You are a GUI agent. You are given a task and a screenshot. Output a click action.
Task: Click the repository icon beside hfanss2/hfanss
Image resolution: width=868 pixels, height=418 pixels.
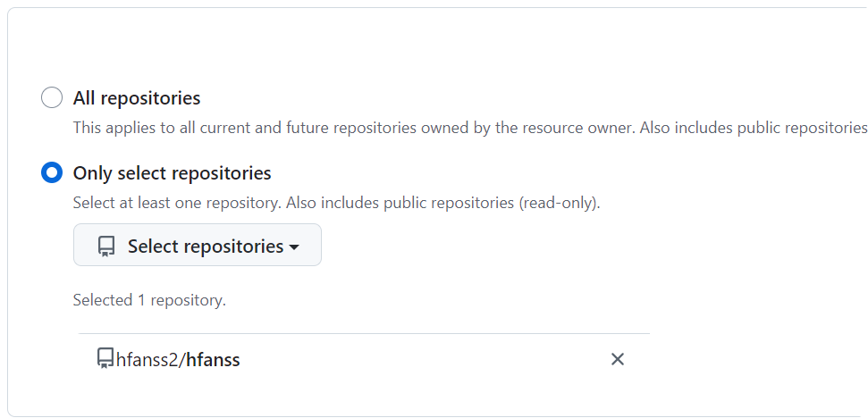point(105,359)
